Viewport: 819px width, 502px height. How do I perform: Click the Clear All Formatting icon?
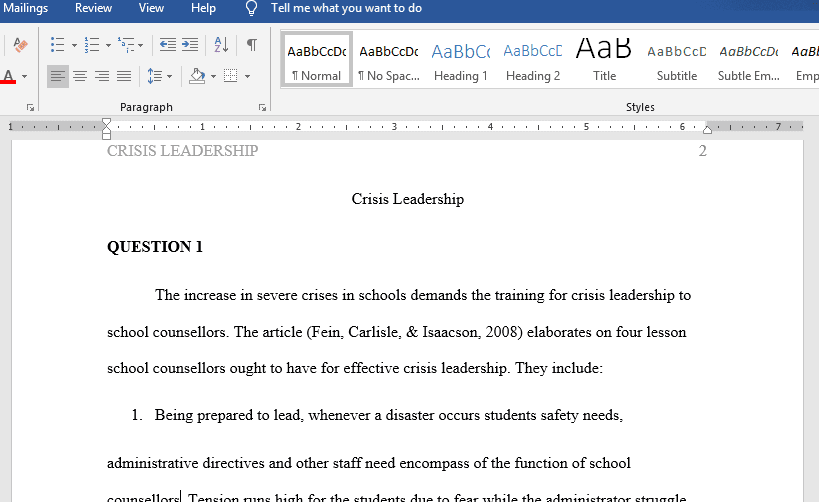(x=20, y=45)
